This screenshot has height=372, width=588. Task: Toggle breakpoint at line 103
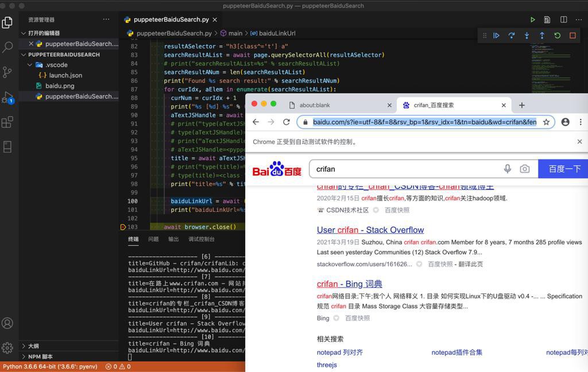(x=123, y=227)
